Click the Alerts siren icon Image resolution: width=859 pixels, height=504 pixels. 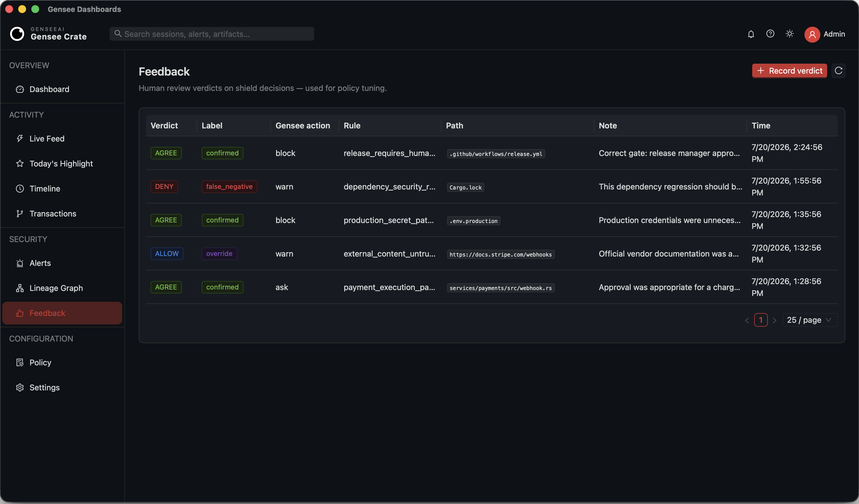pyautogui.click(x=20, y=263)
